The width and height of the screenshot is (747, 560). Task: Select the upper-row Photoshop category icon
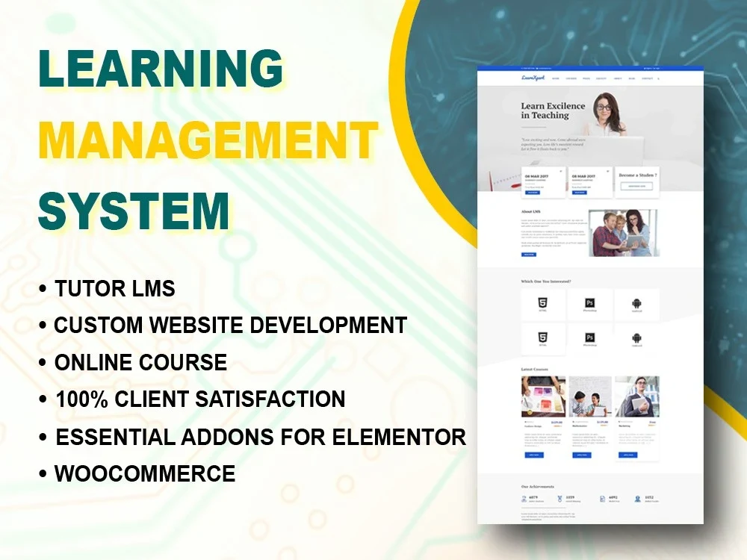click(589, 303)
